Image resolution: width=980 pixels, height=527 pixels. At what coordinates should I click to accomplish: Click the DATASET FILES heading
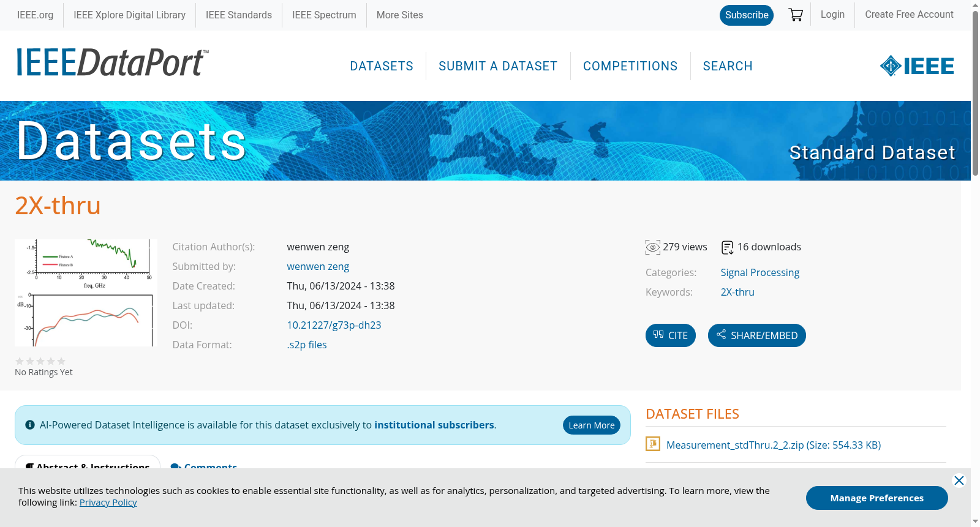click(692, 414)
